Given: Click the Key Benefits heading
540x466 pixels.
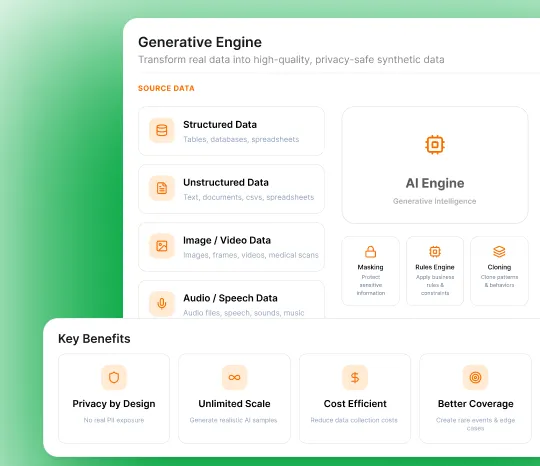Looking at the screenshot, I should click(x=94, y=339).
